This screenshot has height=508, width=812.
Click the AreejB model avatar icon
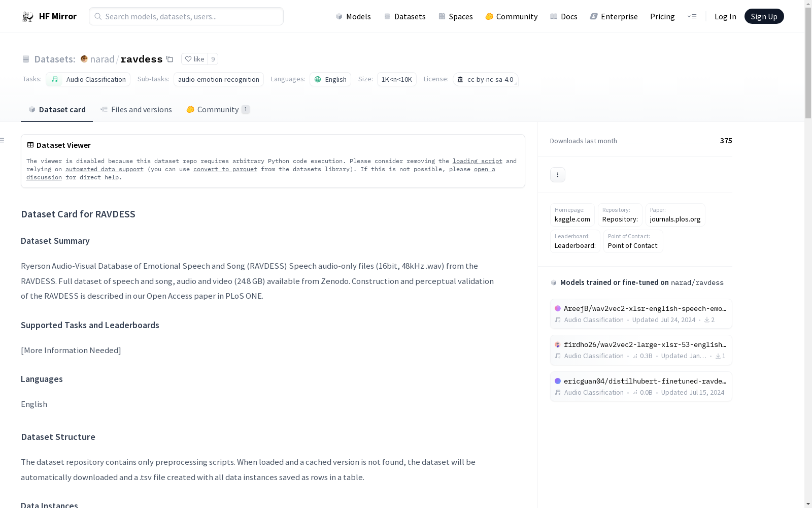click(558, 308)
